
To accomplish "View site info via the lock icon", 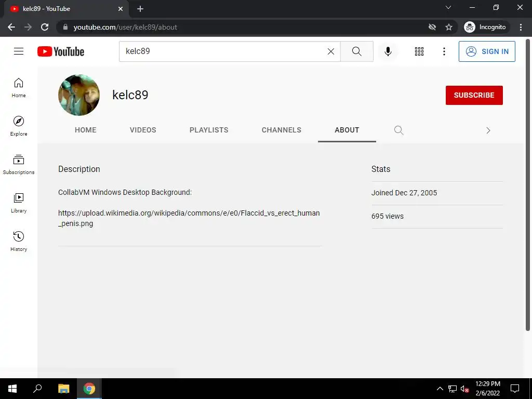I will 65,27.
